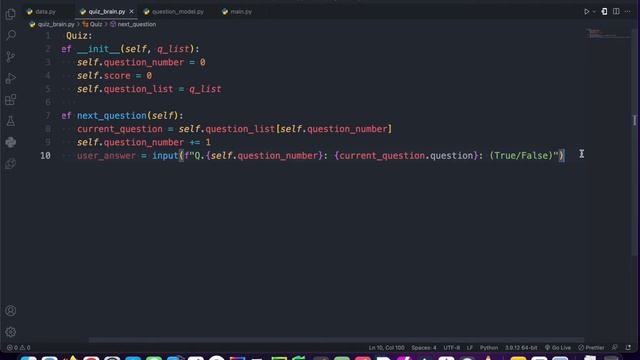
Task: Click current_question variable on line 8
Action: pos(120,129)
